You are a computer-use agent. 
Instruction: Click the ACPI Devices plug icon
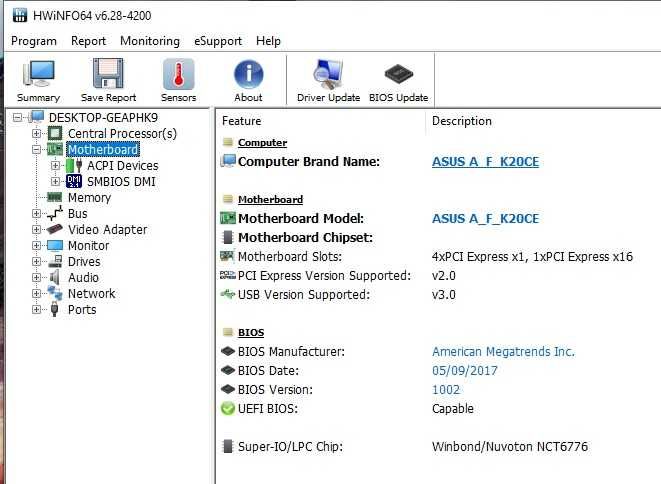[x=74, y=165]
